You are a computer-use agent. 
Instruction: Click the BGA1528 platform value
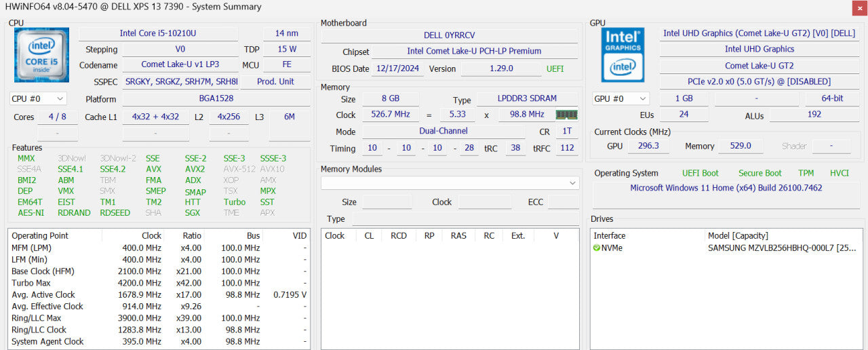click(217, 99)
